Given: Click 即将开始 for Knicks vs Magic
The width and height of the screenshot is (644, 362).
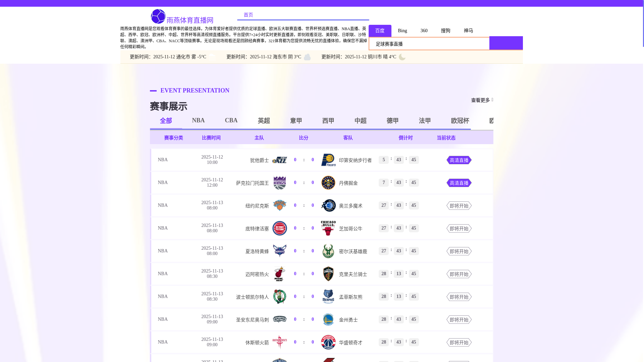Looking at the screenshot, I should click(459, 206).
